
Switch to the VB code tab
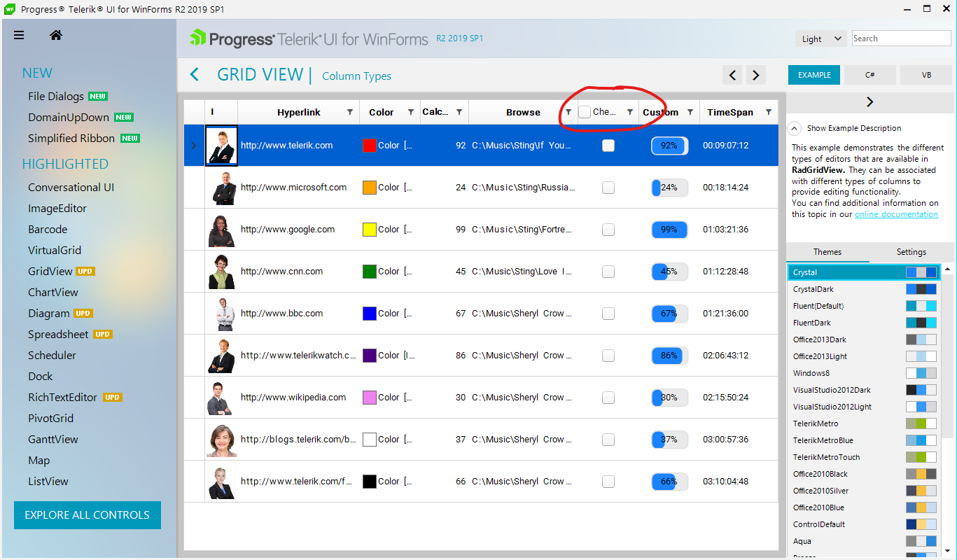point(926,75)
